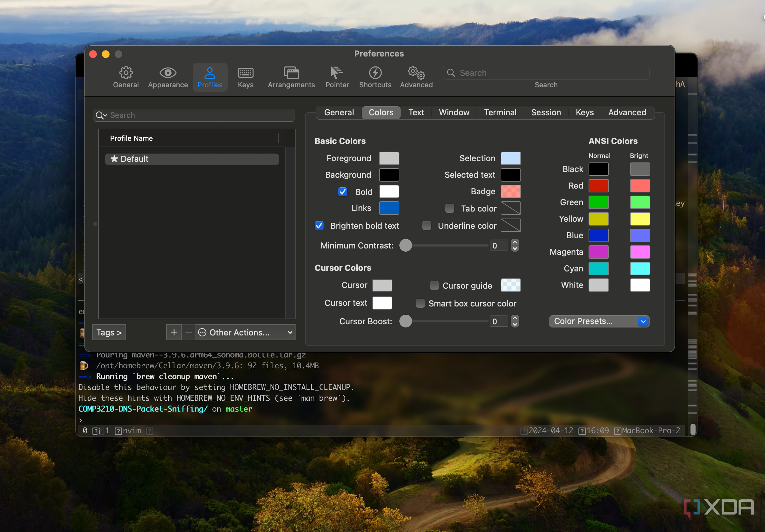
Task: Pick the Foreground color swatch
Action: coord(389,158)
